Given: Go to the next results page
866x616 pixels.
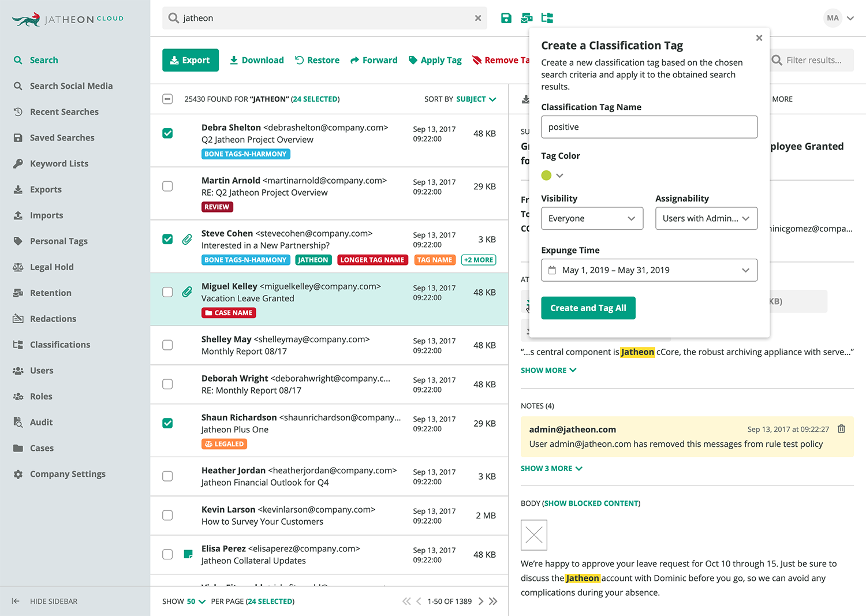Looking at the screenshot, I should 481,601.
